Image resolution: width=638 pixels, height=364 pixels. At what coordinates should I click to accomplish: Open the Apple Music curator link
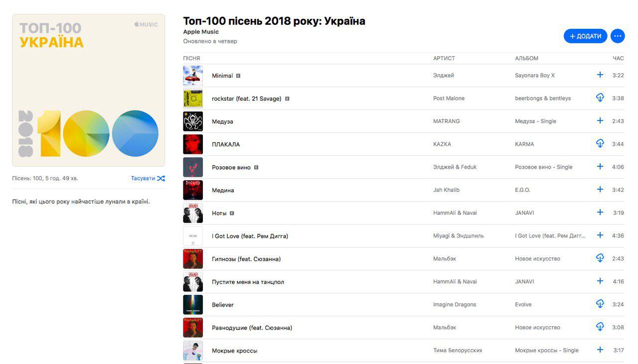coord(201,32)
